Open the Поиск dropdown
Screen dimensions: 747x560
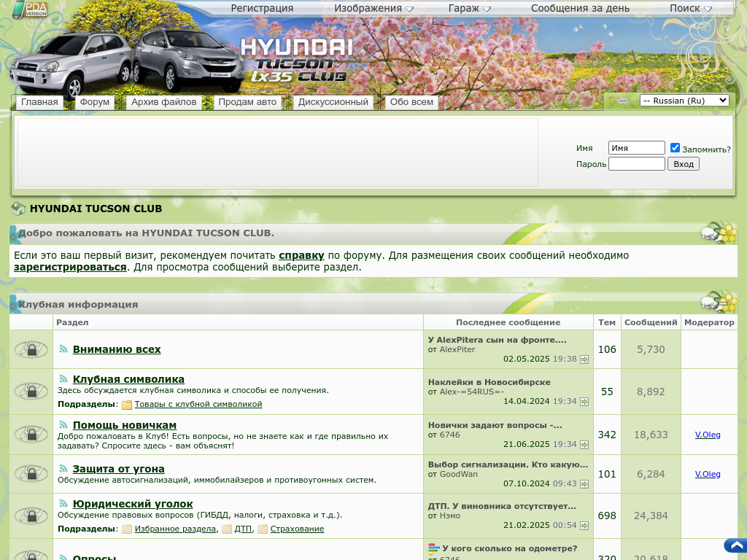coord(690,9)
